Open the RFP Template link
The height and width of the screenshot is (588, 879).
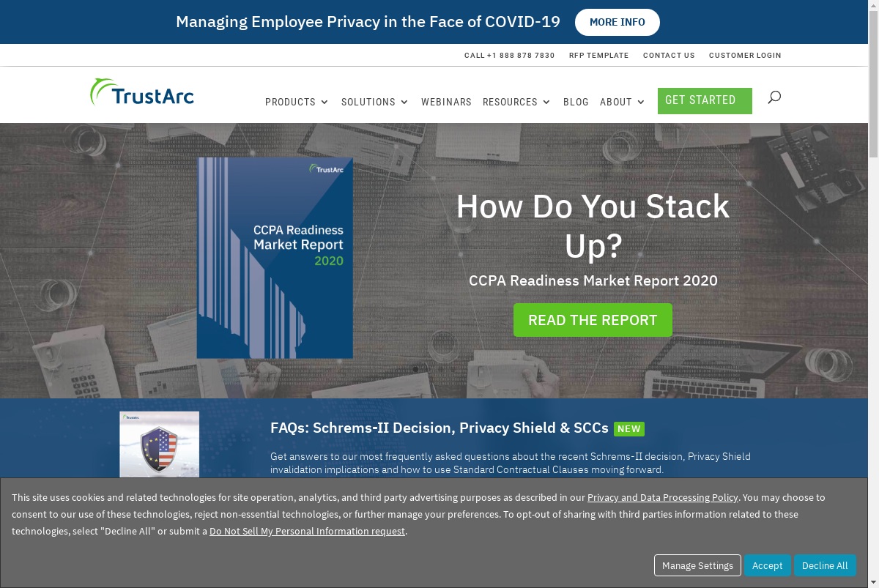point(598,55)
